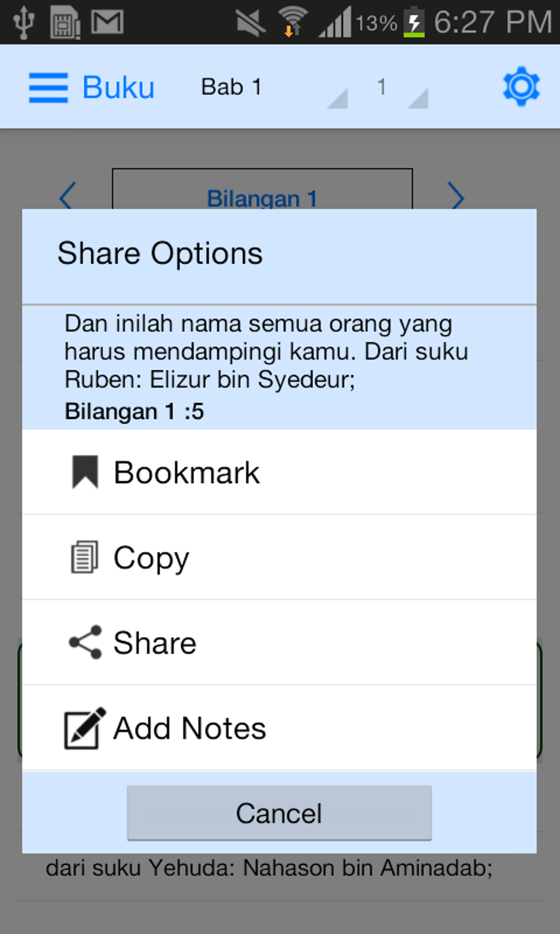The width and height of the screenshot is (560, 934).
Task: Tap the USB icon in status bar
Action: (24, 22)
